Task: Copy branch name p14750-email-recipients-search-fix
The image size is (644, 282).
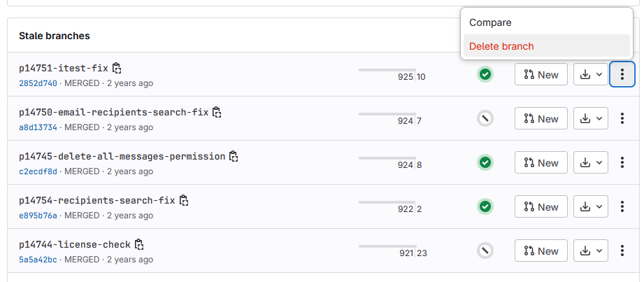Action: pyautogui.click(x=217, y=112)
